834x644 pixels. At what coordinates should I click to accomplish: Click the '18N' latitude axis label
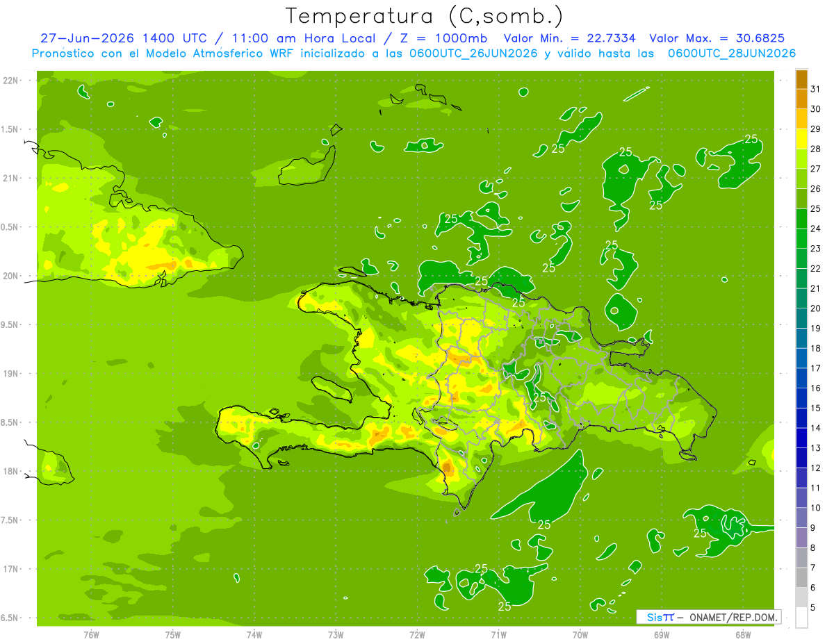(12, 471)
